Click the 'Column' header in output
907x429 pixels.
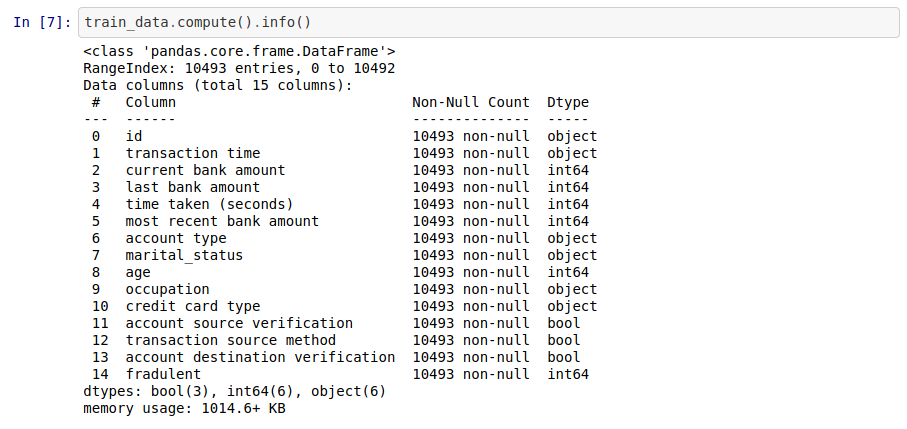[151, 102]
